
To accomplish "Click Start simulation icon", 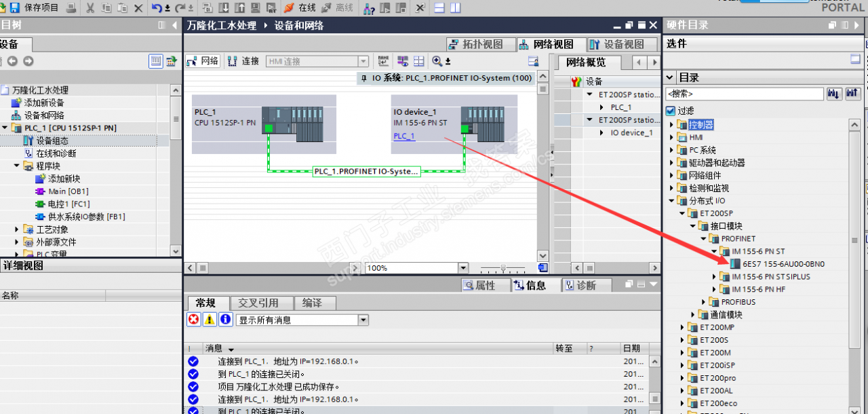I will pos(255,8).
